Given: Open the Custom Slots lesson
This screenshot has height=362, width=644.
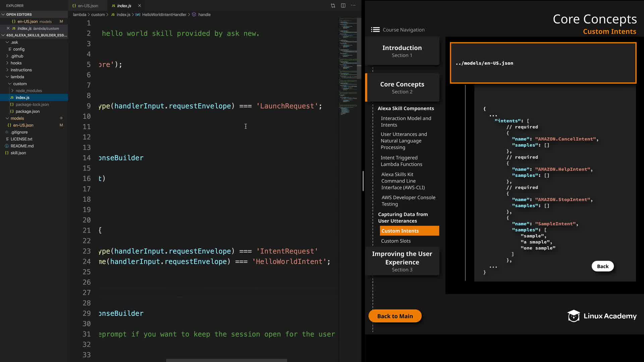Looking at the screenshot, I should tap(395, 241).
